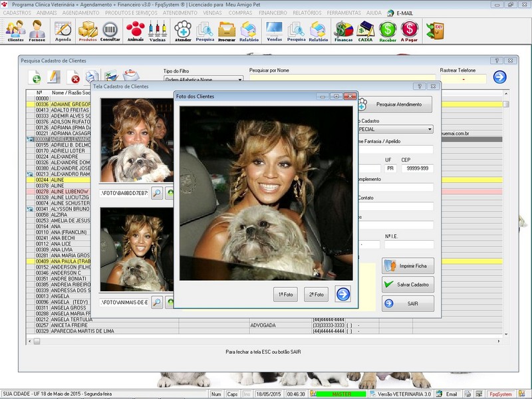This screenshot has width=532, height=399.
Task: Click the FpqSystem status bar entry
Action: pyautogui.click(x=501, y=394)
